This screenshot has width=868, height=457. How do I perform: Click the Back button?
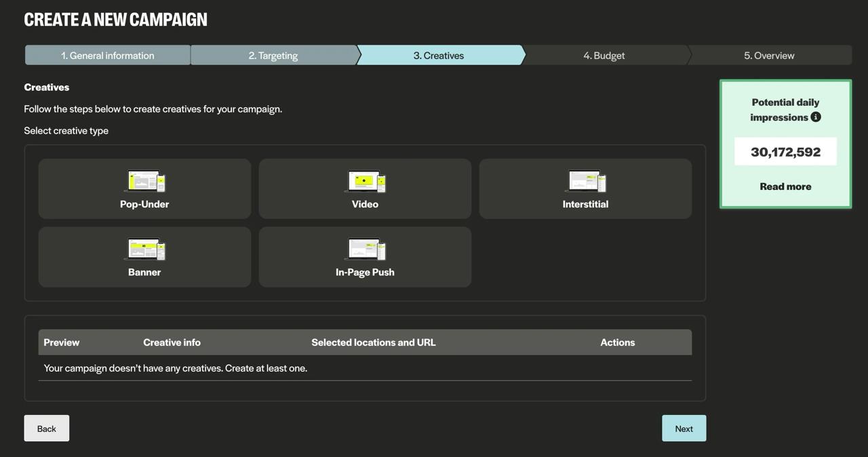pos(47,428)
